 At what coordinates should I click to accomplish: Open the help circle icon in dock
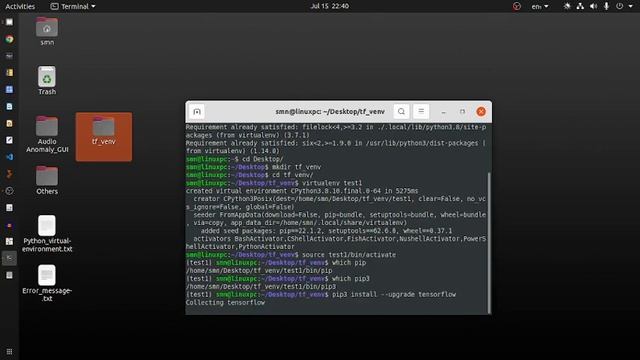[9, 191]
